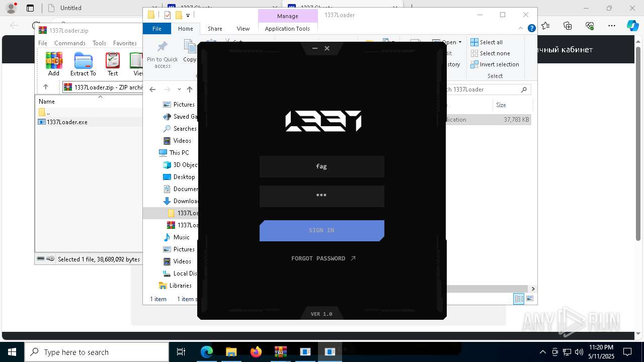This screenshot has width=644, height=362.
Task: Click the username field containing 'fag'
Action: pos(321,166)
